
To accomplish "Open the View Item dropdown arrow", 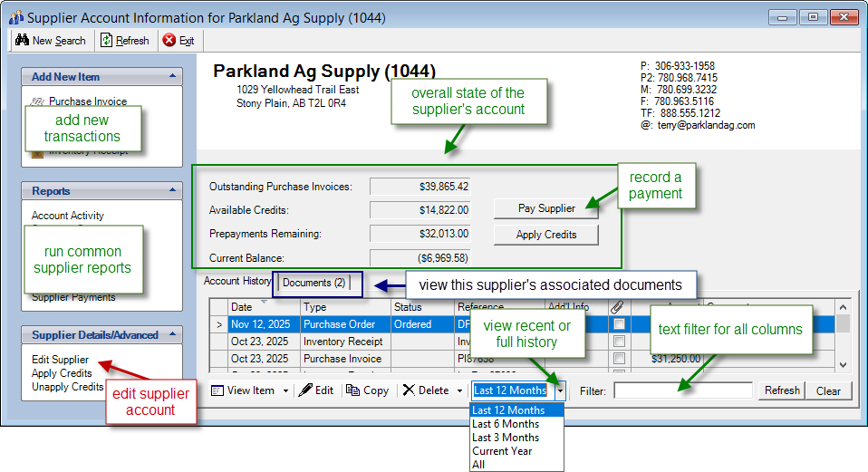I will pos(285,390).
